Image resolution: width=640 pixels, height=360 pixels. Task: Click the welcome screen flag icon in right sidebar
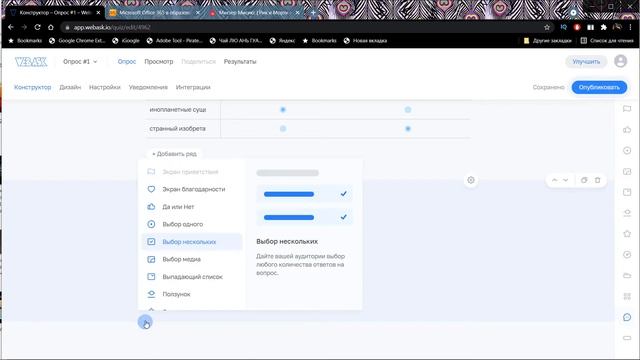pos(627,109)
